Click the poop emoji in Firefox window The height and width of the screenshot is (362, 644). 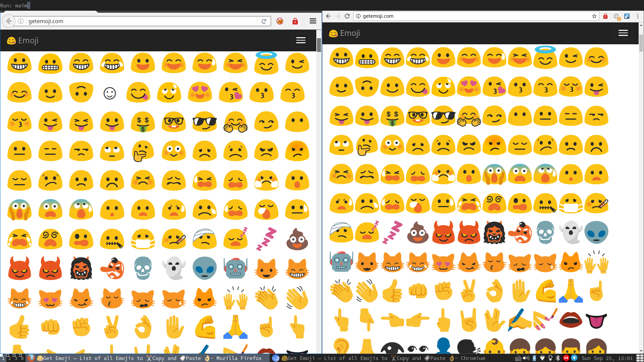[x=297, y=239]
